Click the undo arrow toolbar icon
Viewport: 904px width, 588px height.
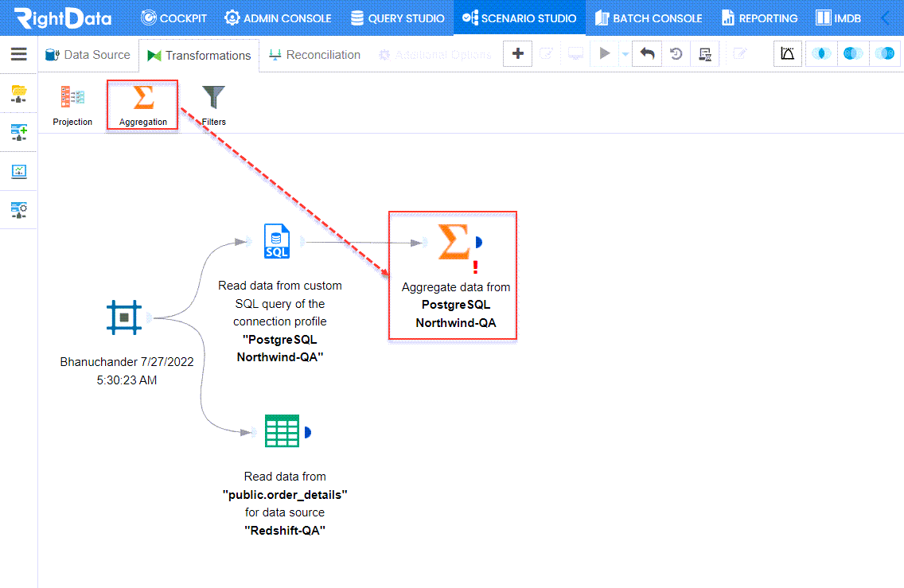pos(647,54)
